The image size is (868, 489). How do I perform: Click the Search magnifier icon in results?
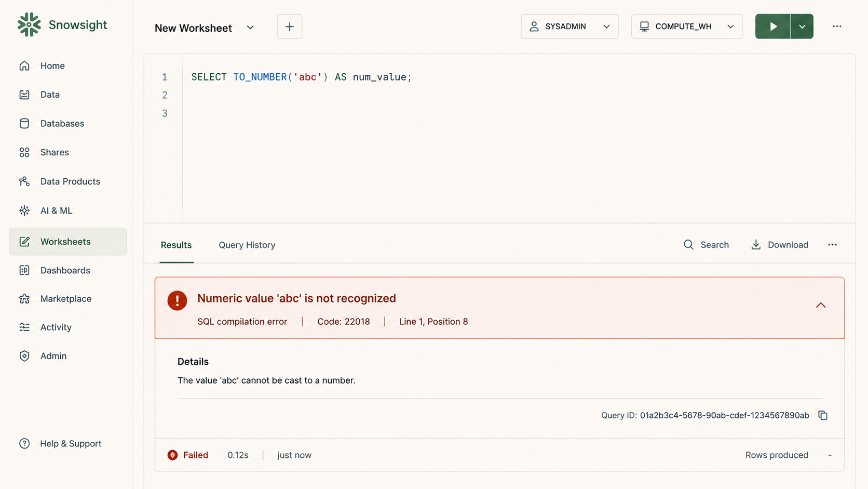coord(688,245)
